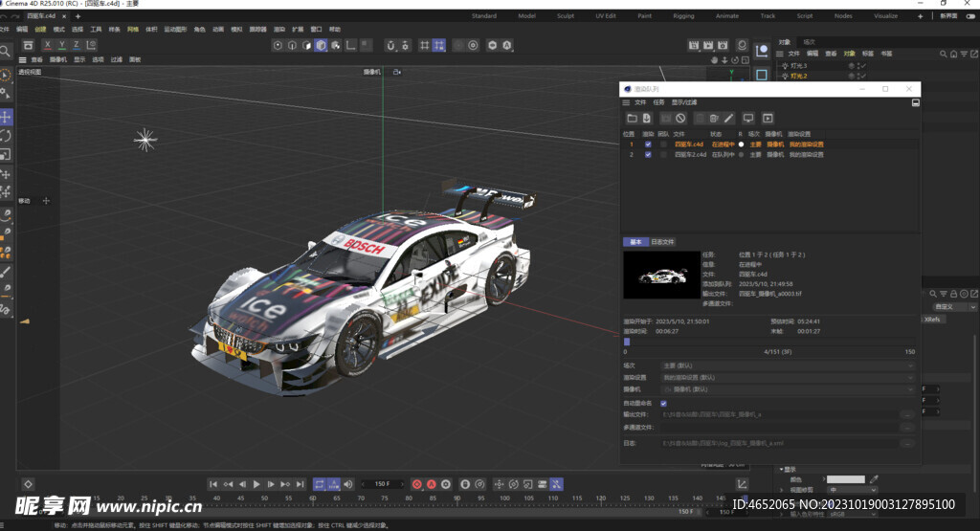Click the dock icon at the right of the render queue menu bar

point(915,102)
